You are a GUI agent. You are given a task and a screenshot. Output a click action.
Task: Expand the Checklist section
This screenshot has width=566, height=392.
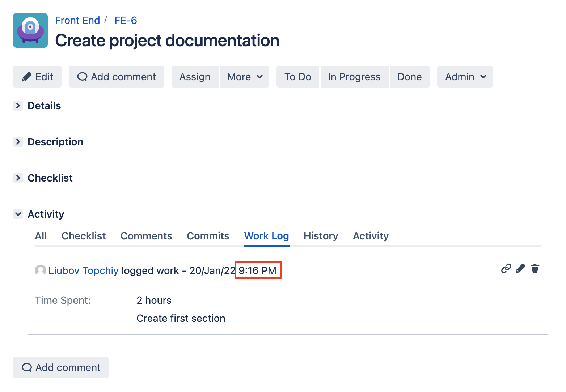[18, 178]
